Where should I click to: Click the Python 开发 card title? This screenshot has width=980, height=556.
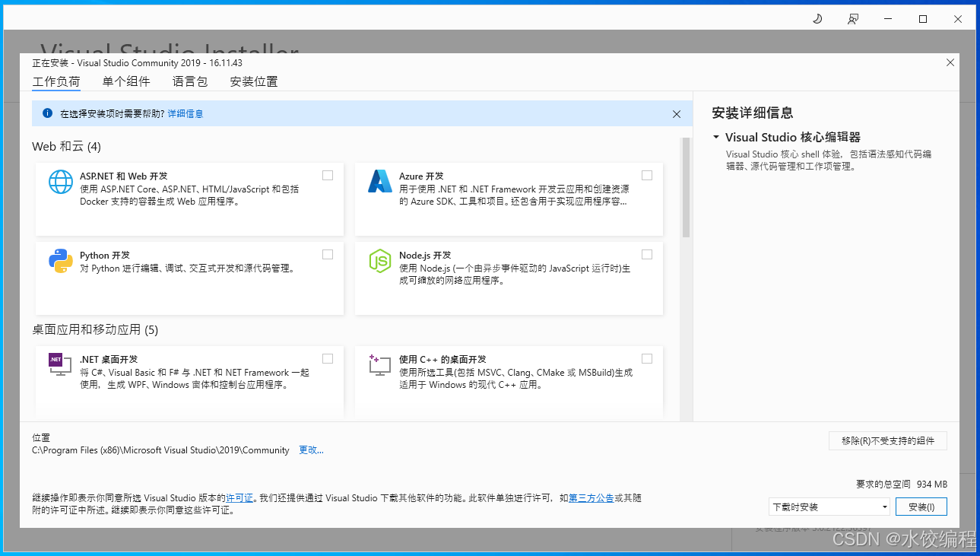tap(105, 255)
